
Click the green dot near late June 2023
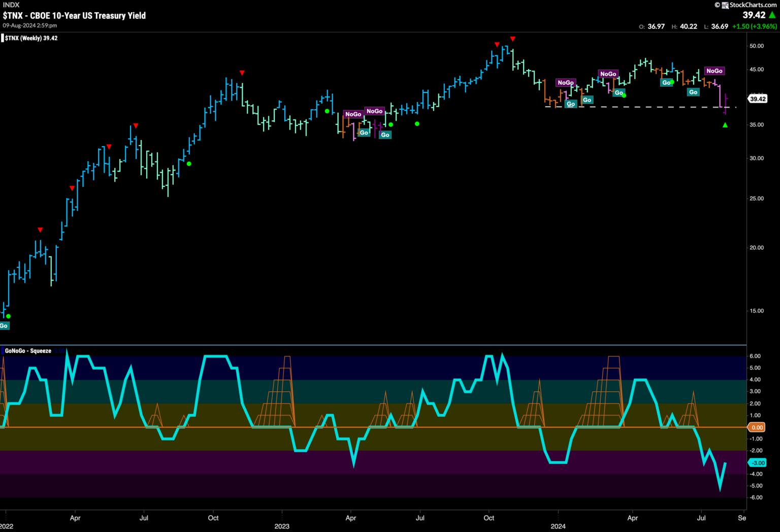pos(417,123)
